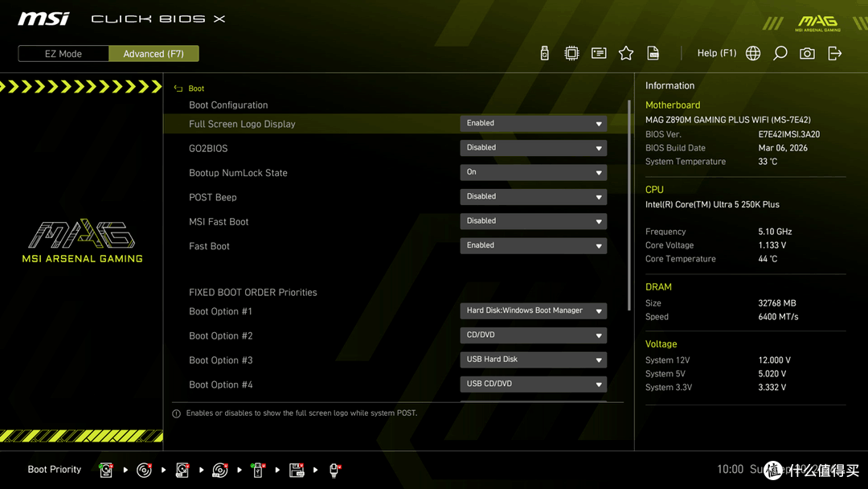Click the MSI Fast Boot label
Screen dimensions: 868x489
click(219, 221)
